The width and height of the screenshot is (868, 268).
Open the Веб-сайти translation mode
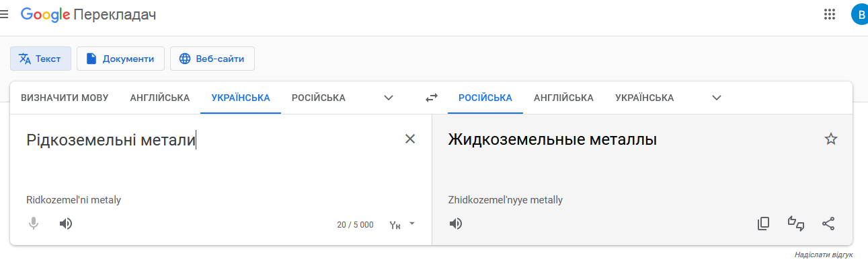[212, 59]
